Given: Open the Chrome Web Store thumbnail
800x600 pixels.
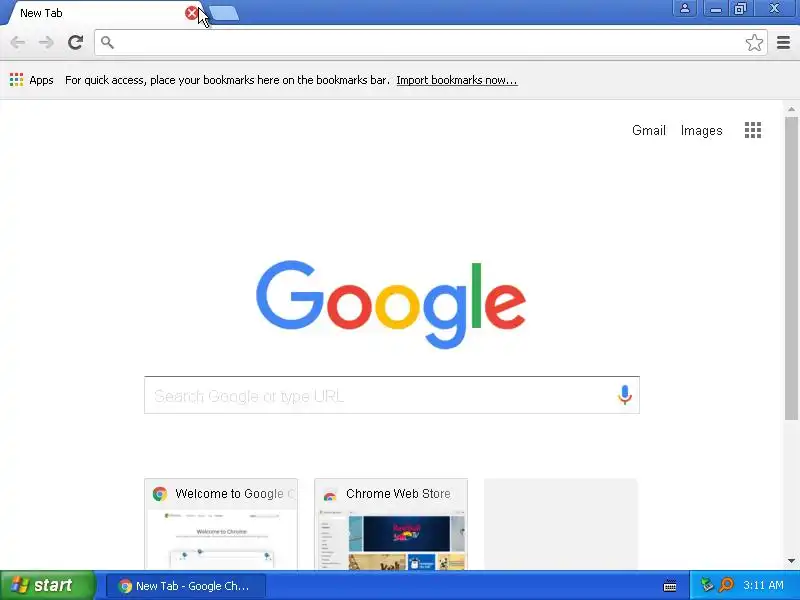Looking at the screenshot, I should click(x=391, y=523).
